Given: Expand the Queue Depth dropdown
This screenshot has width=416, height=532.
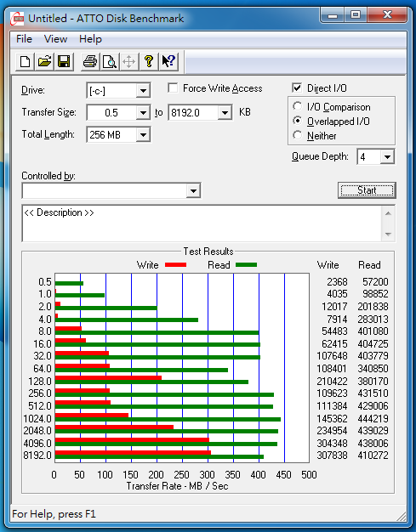Looking at the screenshot, I should [387, 156].
